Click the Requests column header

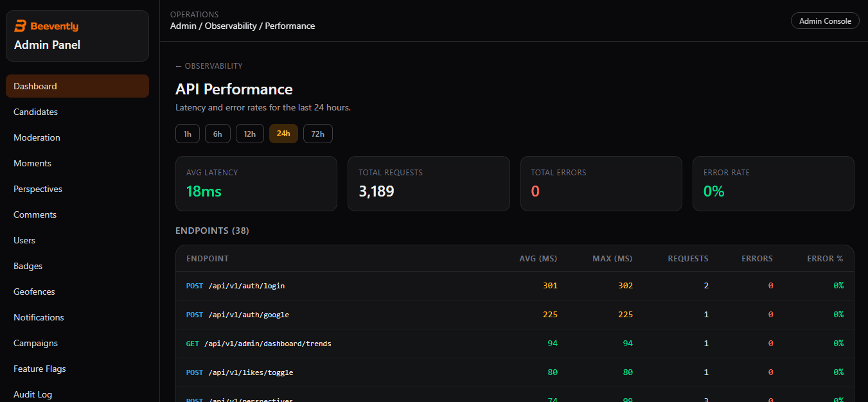(x=688, y=259)
